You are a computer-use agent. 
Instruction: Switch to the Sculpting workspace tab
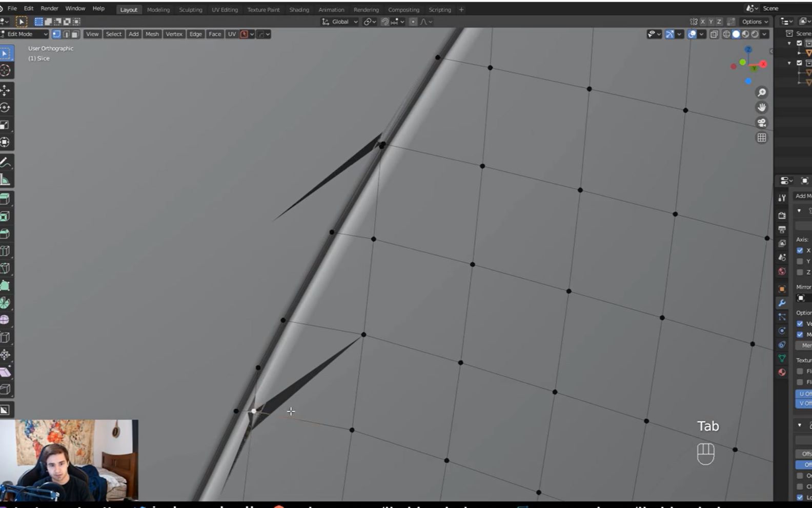pos(191,10)
